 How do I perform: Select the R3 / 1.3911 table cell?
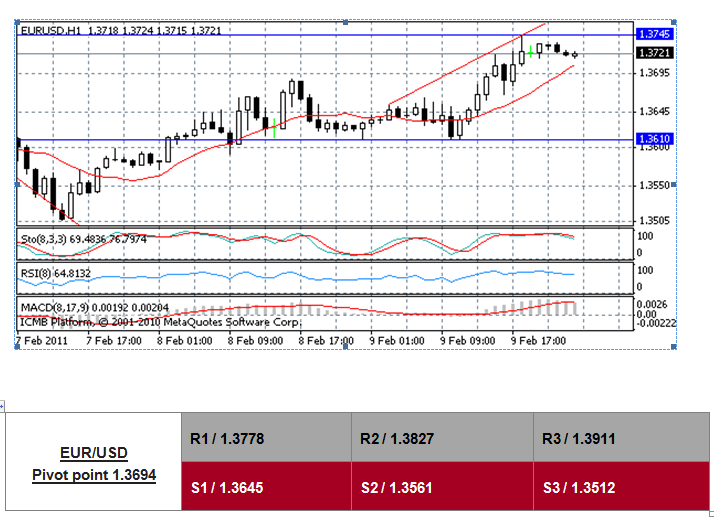click(x=622, y=437)
